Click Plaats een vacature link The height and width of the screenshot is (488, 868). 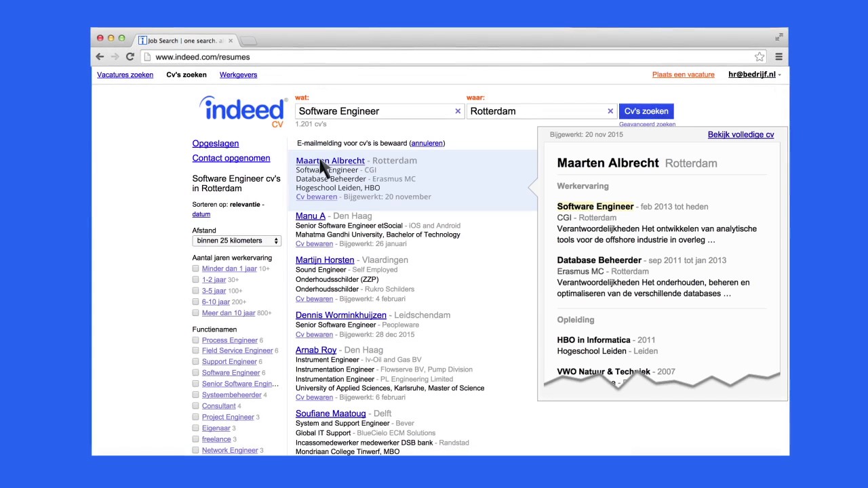point(683,75)
